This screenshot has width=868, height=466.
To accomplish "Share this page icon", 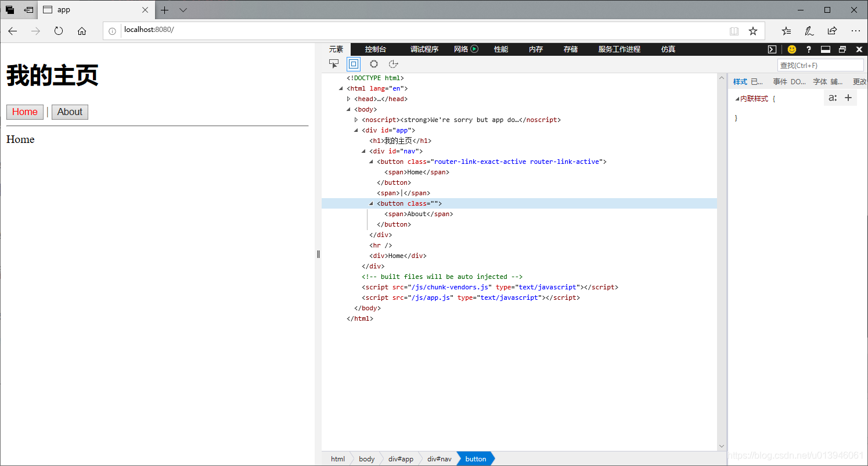I will [832, 31].
